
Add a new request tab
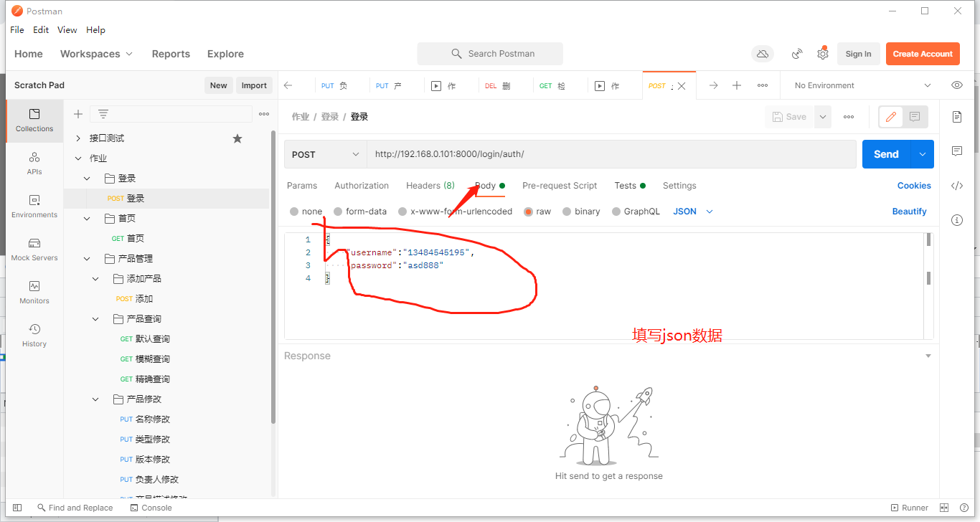point(737,85)
